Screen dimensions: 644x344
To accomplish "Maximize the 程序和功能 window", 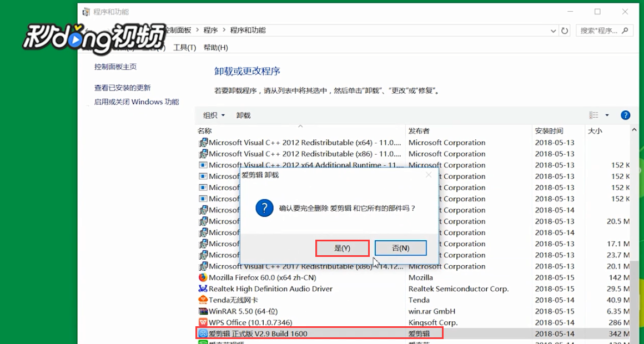I will (597, 12).
